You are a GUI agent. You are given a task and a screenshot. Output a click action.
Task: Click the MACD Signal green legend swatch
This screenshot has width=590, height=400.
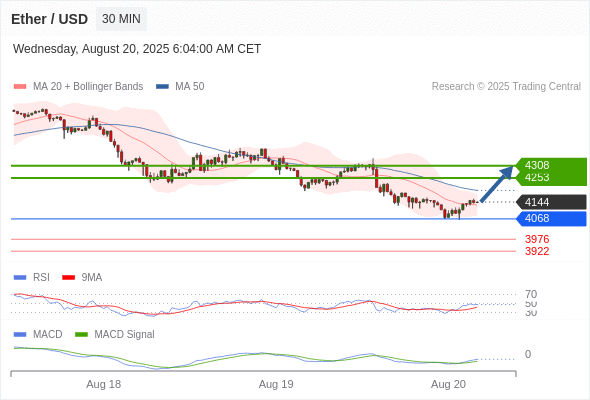click(81, 334)
